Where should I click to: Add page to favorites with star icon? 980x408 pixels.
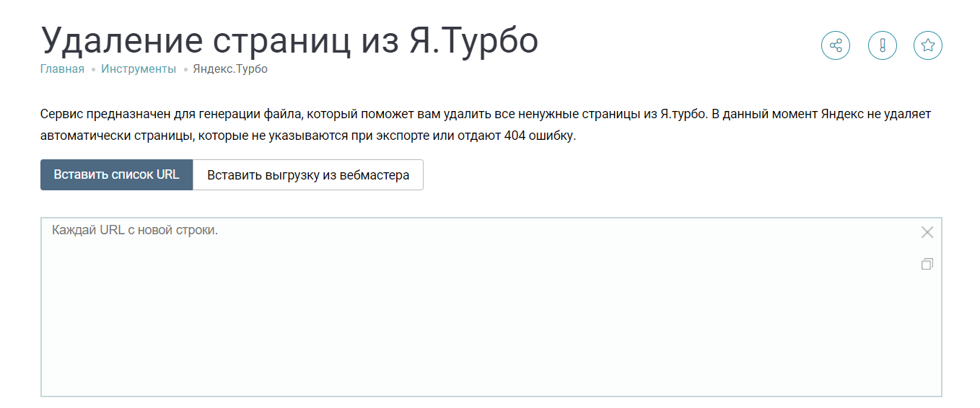click(928, 45)
